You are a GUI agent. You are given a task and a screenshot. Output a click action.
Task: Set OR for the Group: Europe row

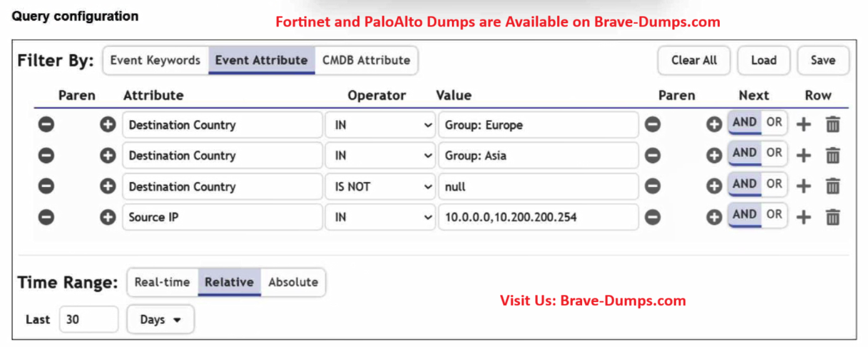[x=774, y=123]
